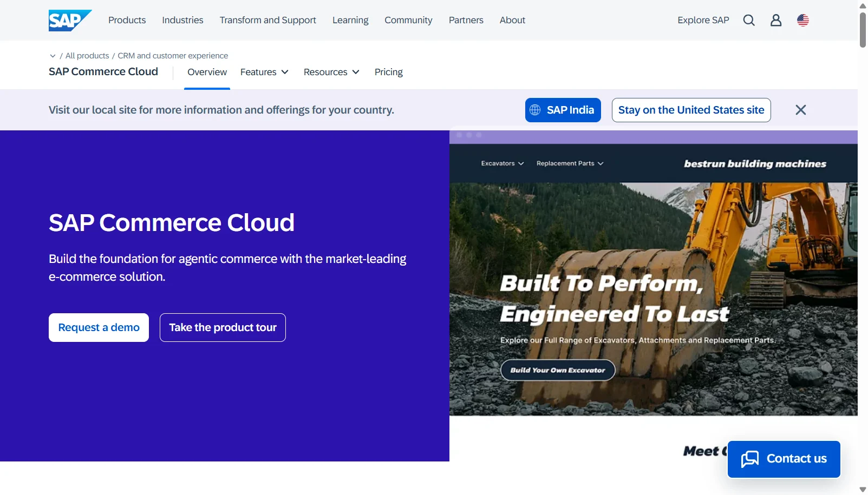Open the About menu
Viewport: 868px width, 495px height.
pos(512,20)
